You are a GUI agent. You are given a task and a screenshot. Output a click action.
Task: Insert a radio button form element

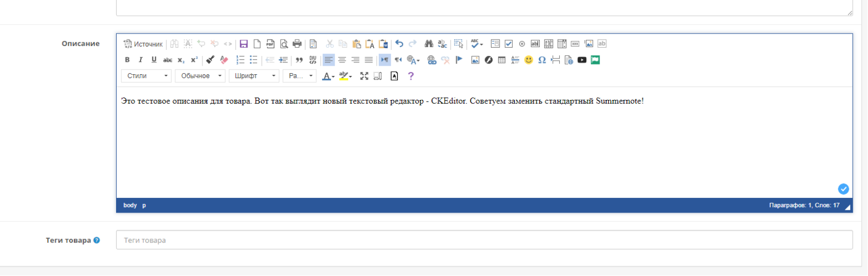(x=522, y=44)
